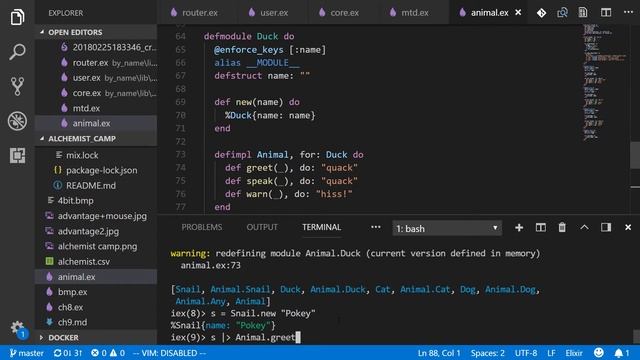Close the animal.ex editor tab

(518, 13)
